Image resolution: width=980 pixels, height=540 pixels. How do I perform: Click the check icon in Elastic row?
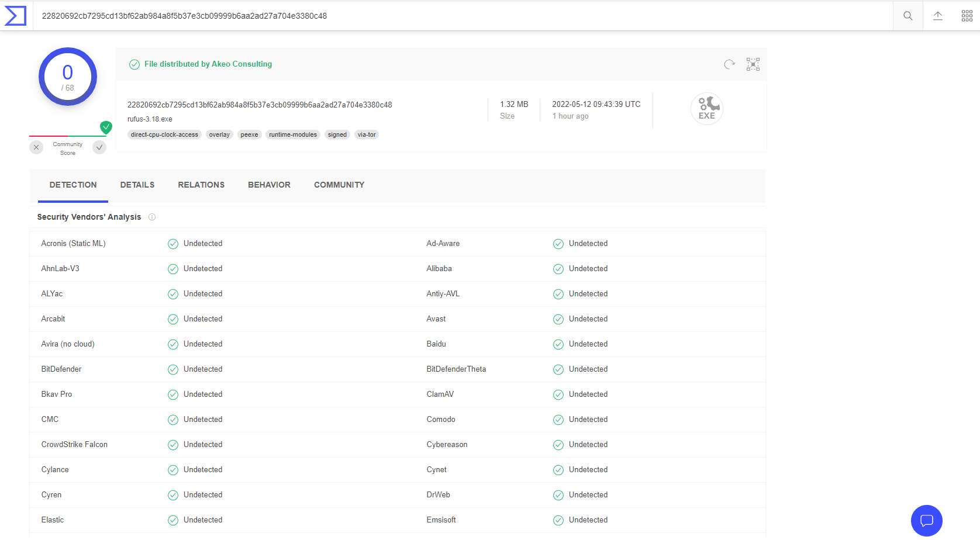pos(173,520)
